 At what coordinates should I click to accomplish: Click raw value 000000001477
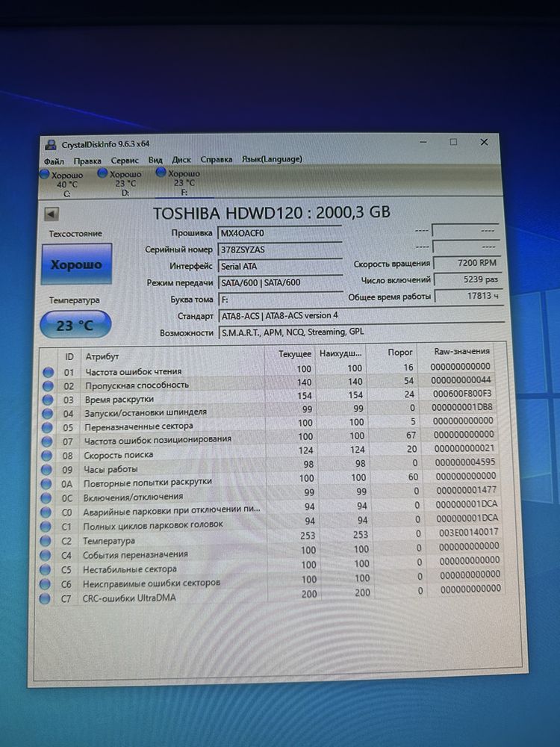(466, 490)
